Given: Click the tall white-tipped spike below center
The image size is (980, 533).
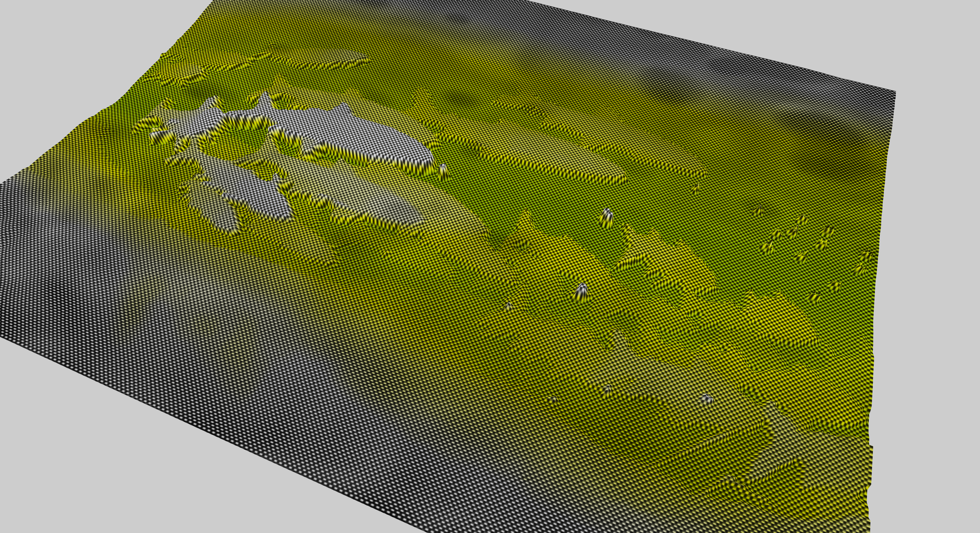Looking at the screenshot, I should 582,291.
